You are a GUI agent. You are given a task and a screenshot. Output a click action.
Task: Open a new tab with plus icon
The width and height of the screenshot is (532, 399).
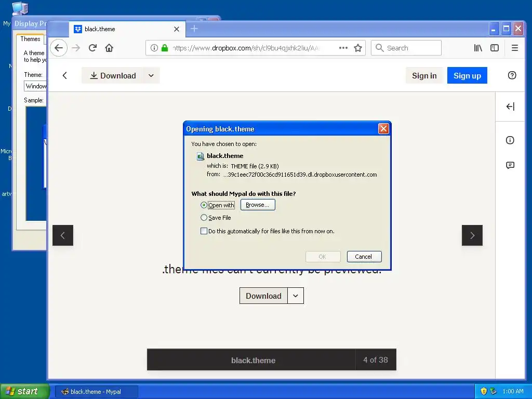click(x=194, y=29)
